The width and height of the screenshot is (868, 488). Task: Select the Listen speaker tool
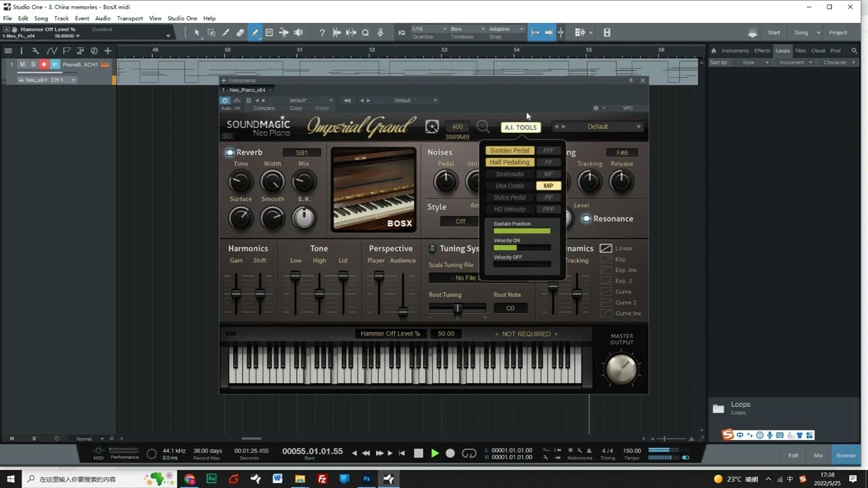tap(298, 33)
